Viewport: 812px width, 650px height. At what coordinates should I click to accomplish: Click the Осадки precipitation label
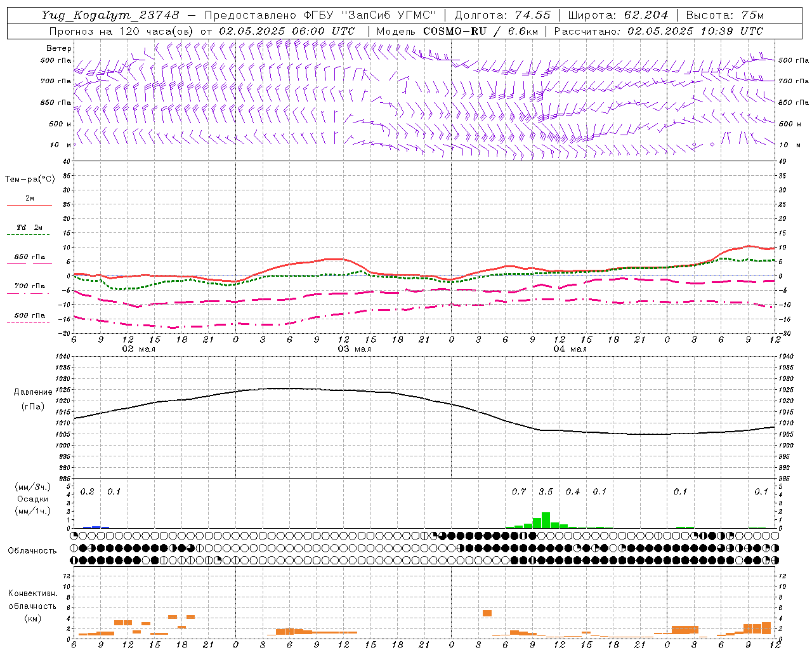point(33,499)
